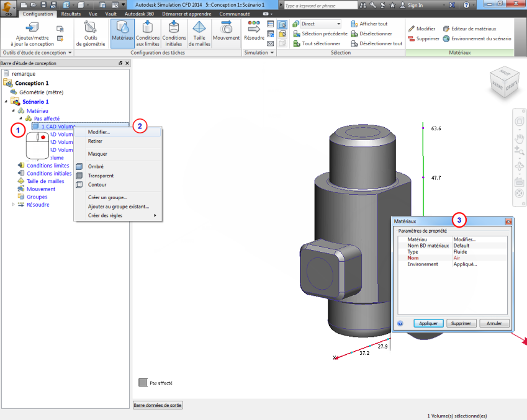Click the Modifier... value in Matériau row

click(464, 239)
